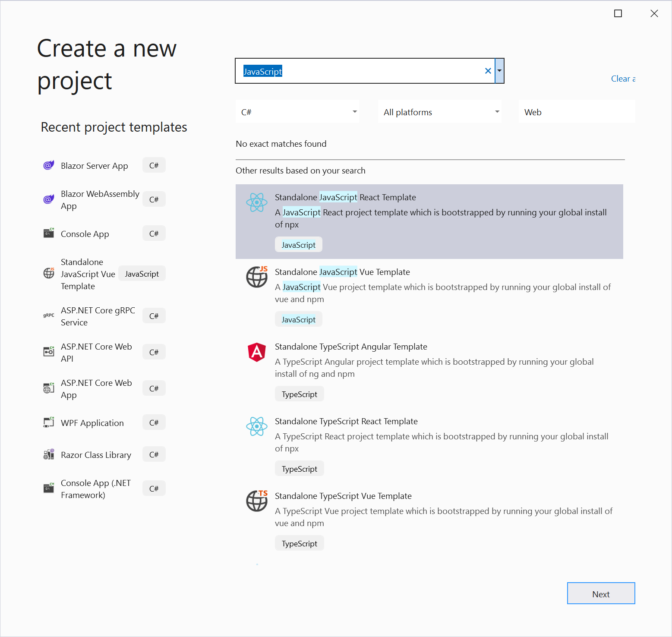Click the React icon of JavaScript React Template
This screenshot has height=637, width=672.
pyautogui.click(x=257, y=202)
